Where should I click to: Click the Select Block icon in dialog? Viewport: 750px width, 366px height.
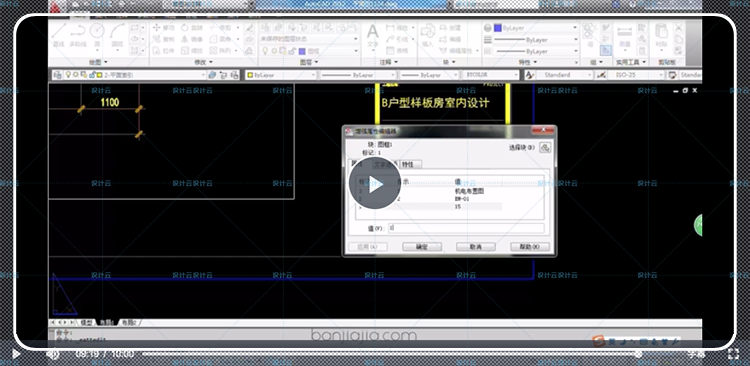pyautogui.click(x=545, y=148)
